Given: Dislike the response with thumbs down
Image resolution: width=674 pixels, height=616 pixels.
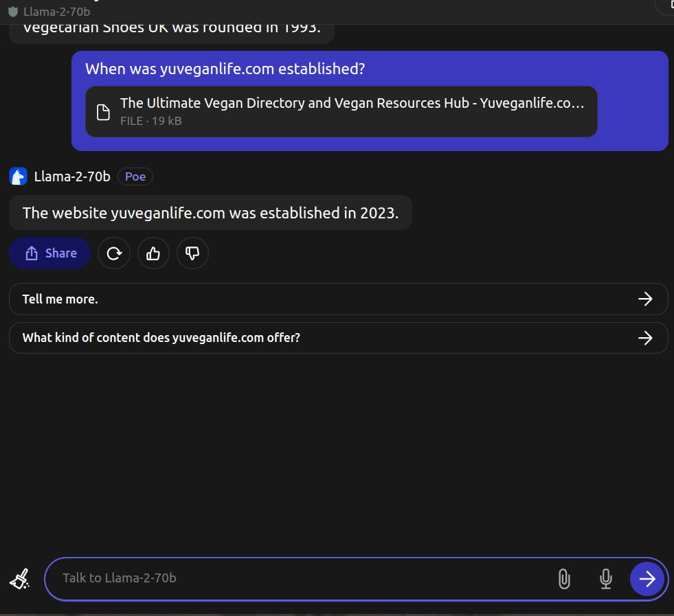Looking at the screenshot, I should click(192, 253).
